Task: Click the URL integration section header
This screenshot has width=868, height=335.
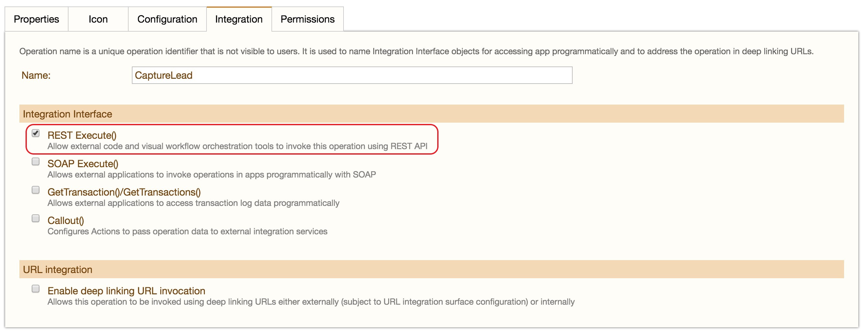Action: [x=58, y=270]
